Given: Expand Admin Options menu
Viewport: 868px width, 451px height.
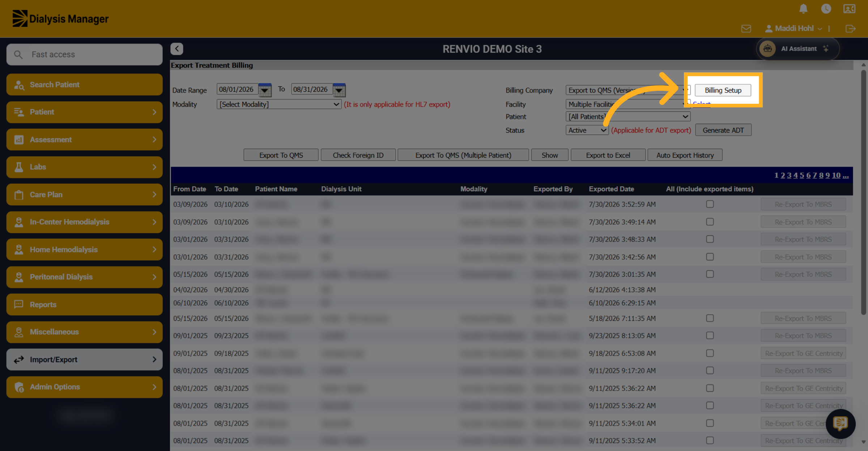Looking at the screenshot, I should [84, 387].
